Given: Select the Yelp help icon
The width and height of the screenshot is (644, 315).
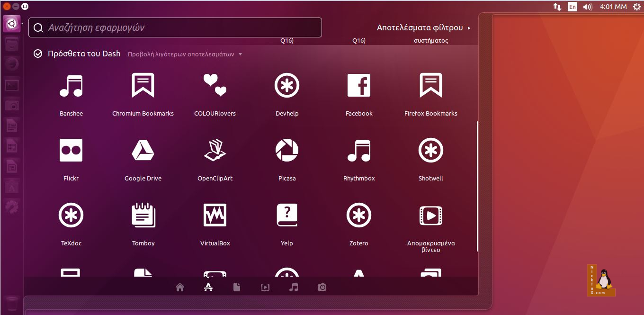Looking at the screenshot, I should tap(287, 216).
